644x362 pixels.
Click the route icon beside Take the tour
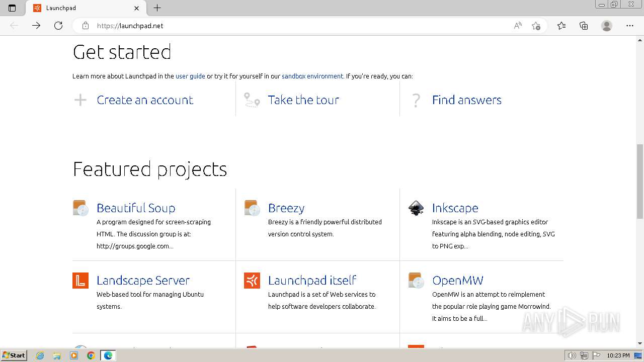pyautogui.click(x=252, y=100)
